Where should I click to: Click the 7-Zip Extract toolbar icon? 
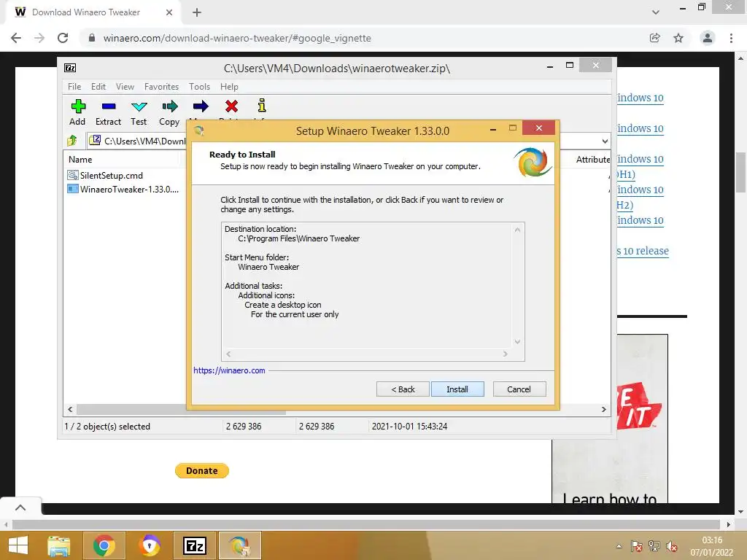[109, 106]
